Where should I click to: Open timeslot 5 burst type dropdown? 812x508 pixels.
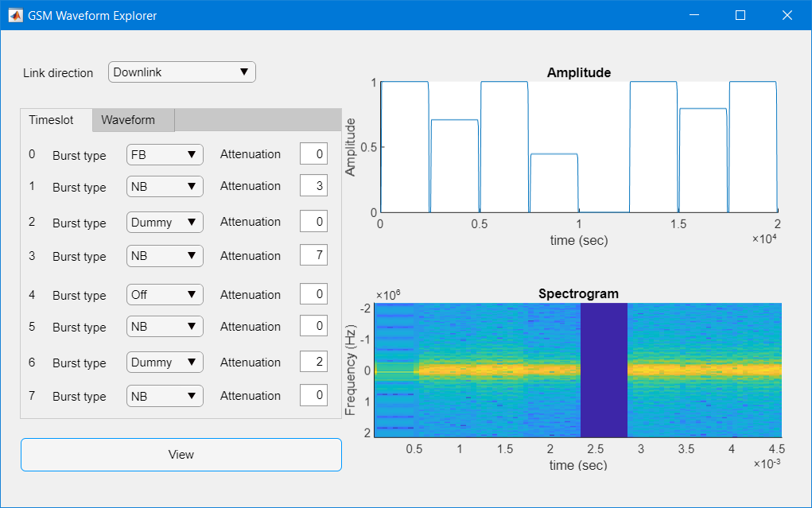(165, 327)
